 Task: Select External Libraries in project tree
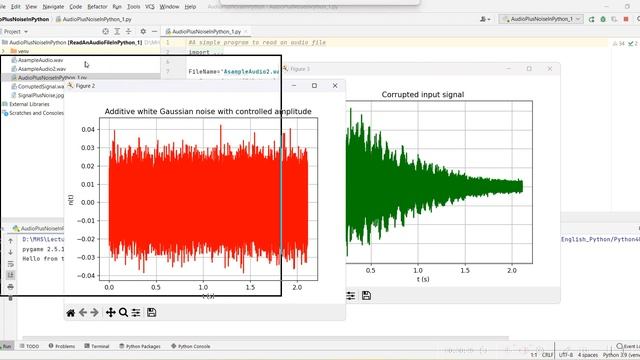click(x=29, y=104)
